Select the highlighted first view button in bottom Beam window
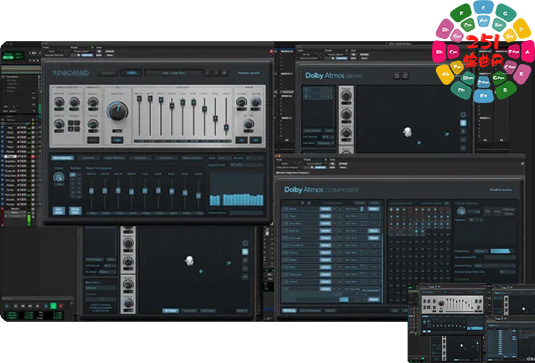 [x=170, y=310]
